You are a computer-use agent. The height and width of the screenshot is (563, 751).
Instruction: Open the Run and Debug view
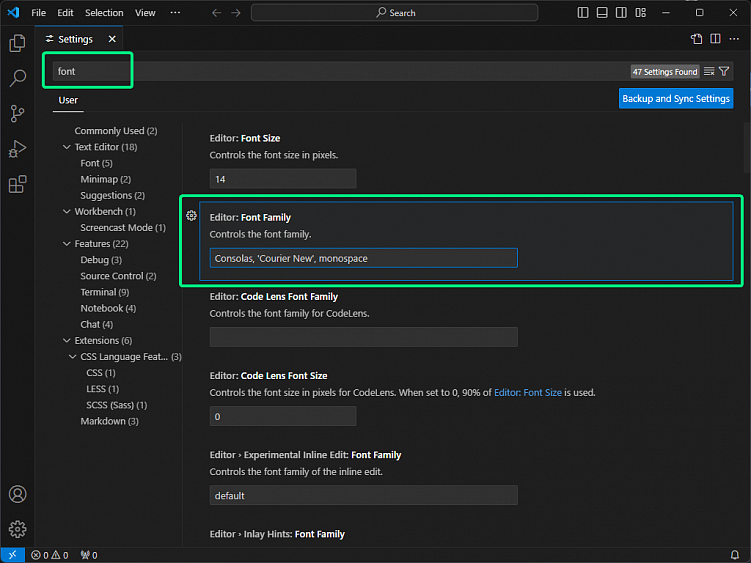17,149
